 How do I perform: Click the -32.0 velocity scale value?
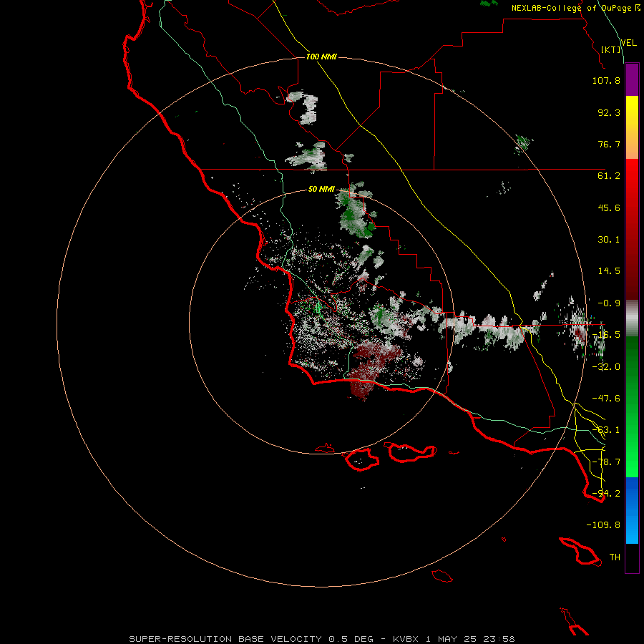pyautogui.click(x=606, y=367)
